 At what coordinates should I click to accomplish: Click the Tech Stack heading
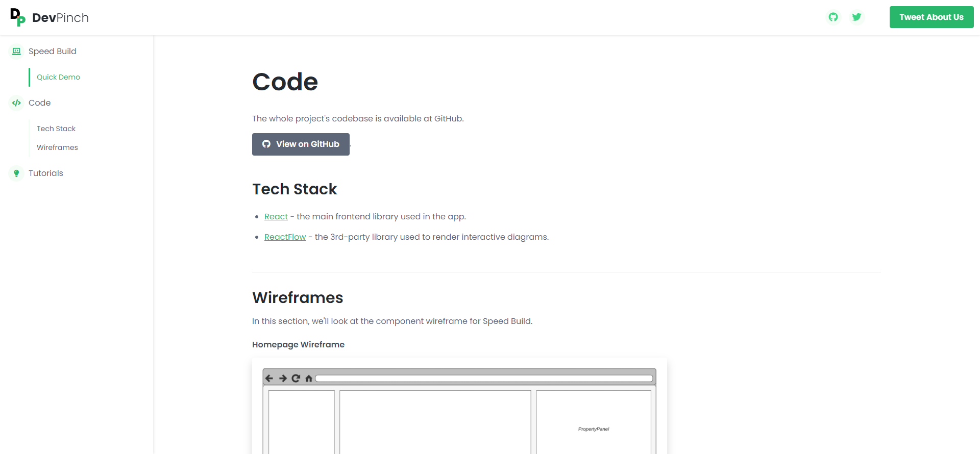295,189
